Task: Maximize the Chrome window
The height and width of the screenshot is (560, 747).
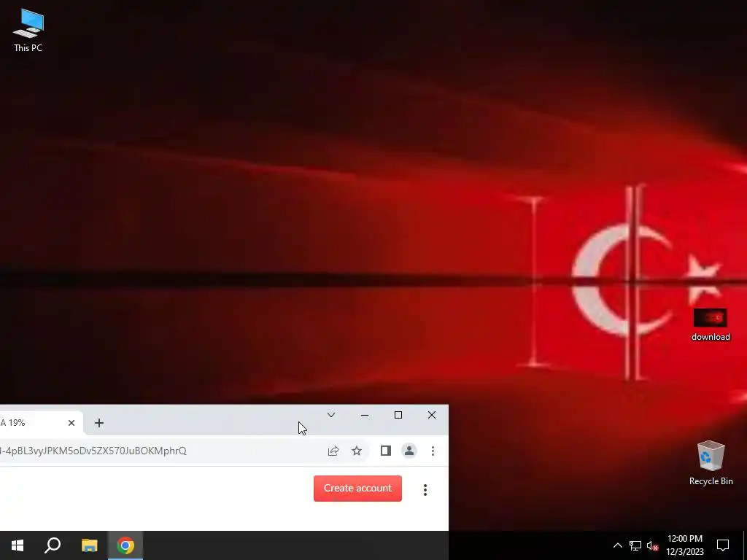Action: tap(398, 415)
